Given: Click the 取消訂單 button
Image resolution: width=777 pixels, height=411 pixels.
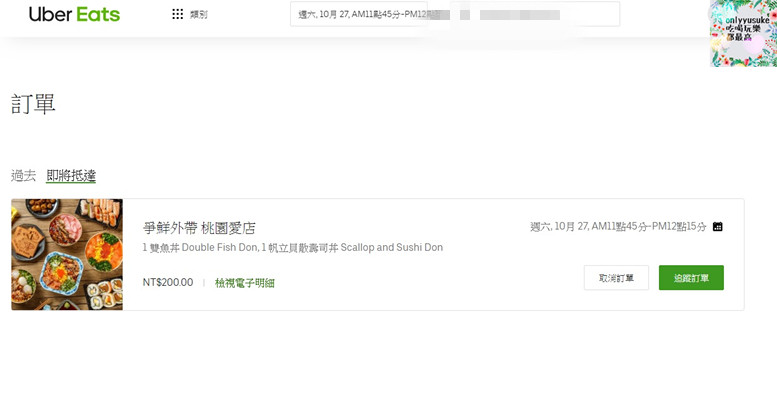Looking at the screenshot, I should 616,278.
